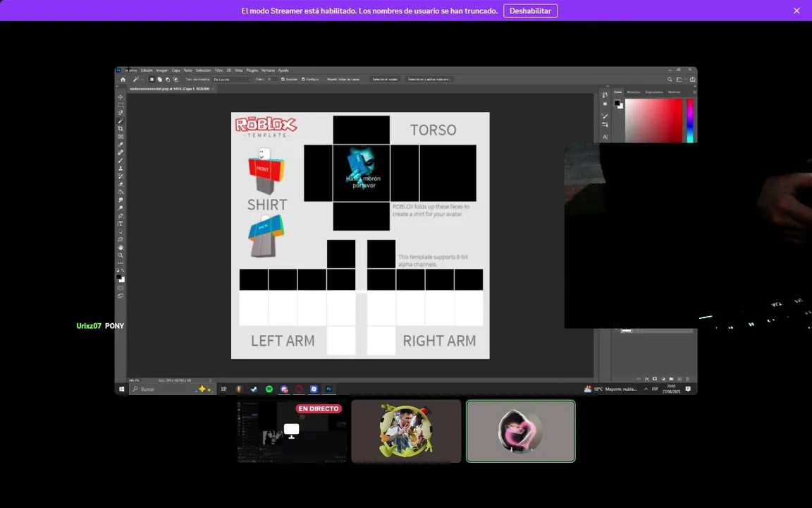Screen dimensions: 812x508
Task: Select the Smudge tool
Action: (121, 200)
